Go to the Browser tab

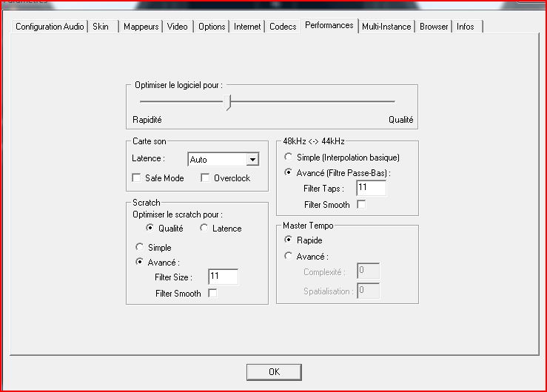point(433,27)
